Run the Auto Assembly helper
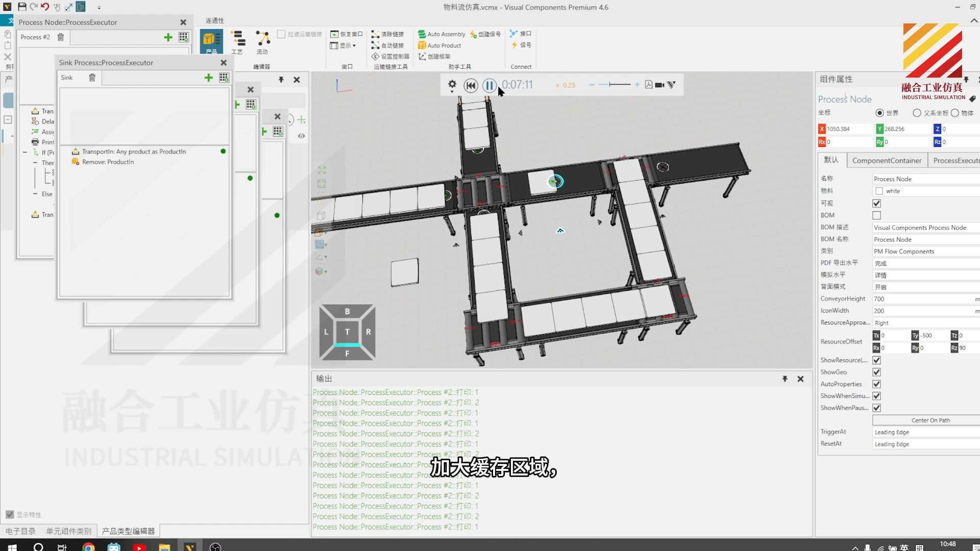The width and height of the screenshot is (980, 551). [442, 34]
